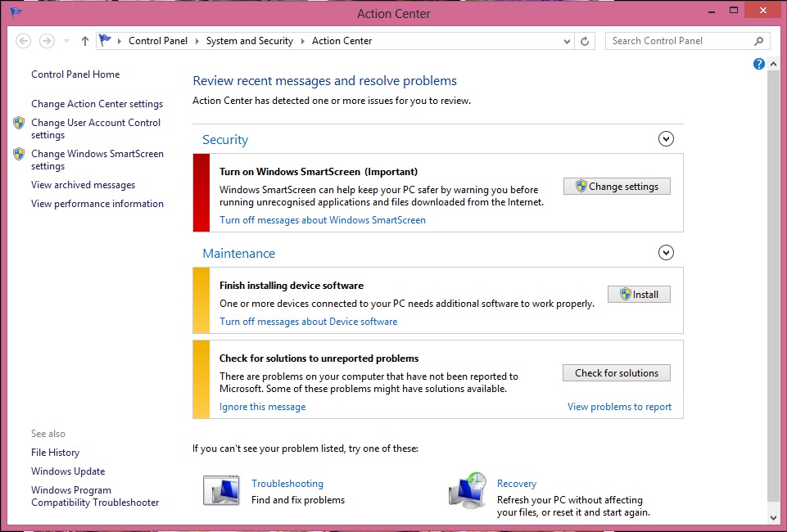Click the Check for solutions button
The image size is (787, 532).
point(617,373)
